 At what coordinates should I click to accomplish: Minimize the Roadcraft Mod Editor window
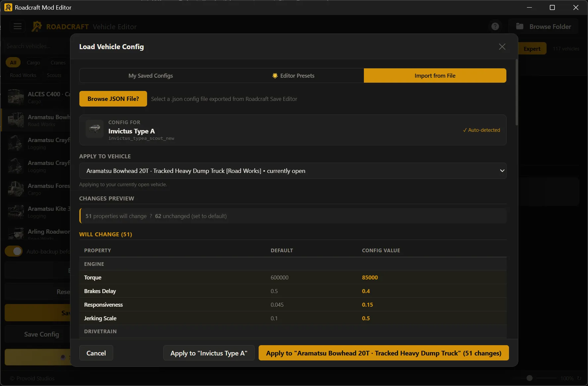coord(529,7)
